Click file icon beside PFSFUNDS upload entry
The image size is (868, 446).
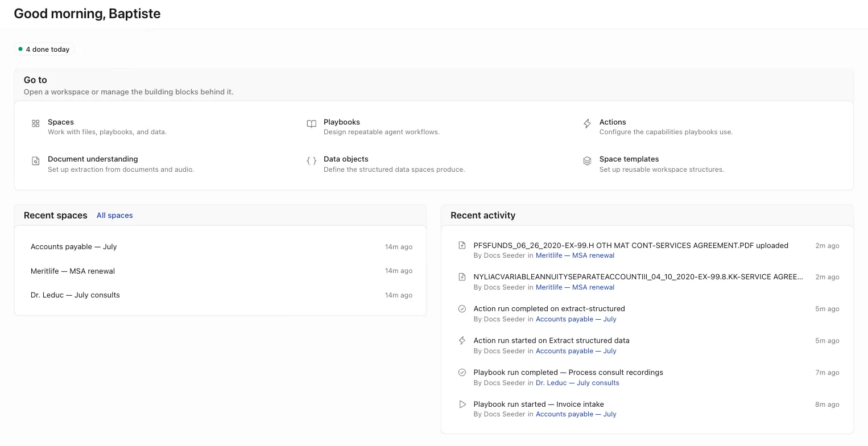[462, 245]
